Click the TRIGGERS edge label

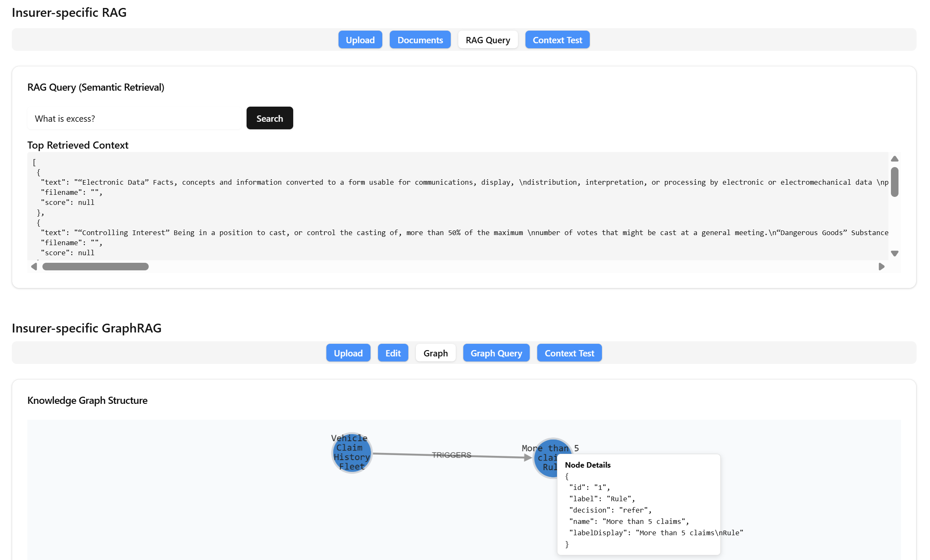[x=452, y=455]
